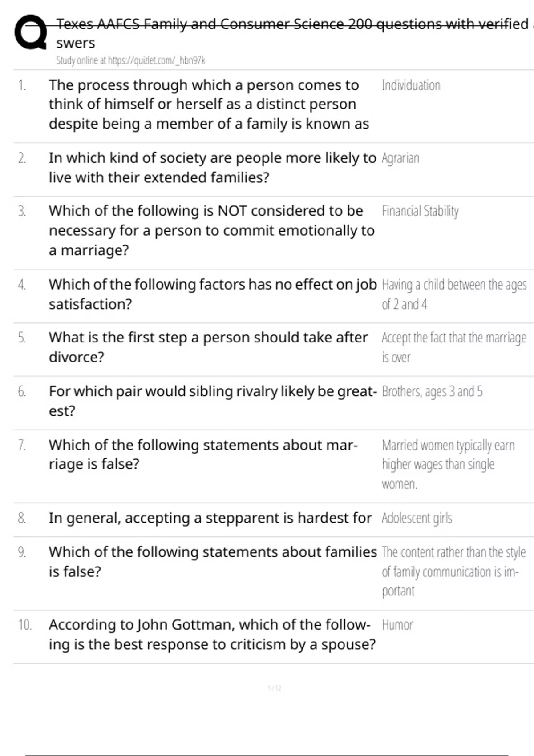Click the document title text

[x=292, y=24]
